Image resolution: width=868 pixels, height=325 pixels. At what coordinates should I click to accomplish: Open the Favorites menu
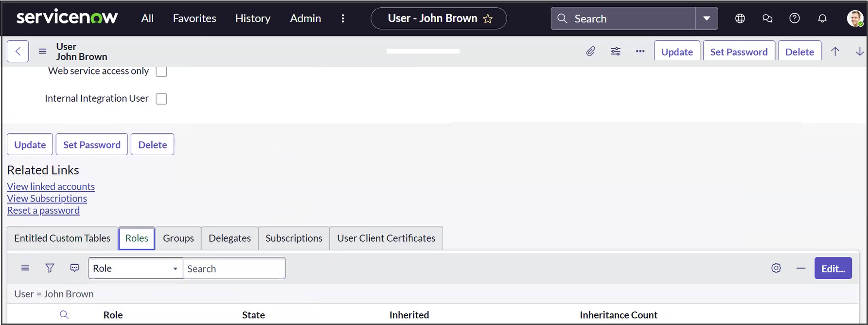(195, 18)
